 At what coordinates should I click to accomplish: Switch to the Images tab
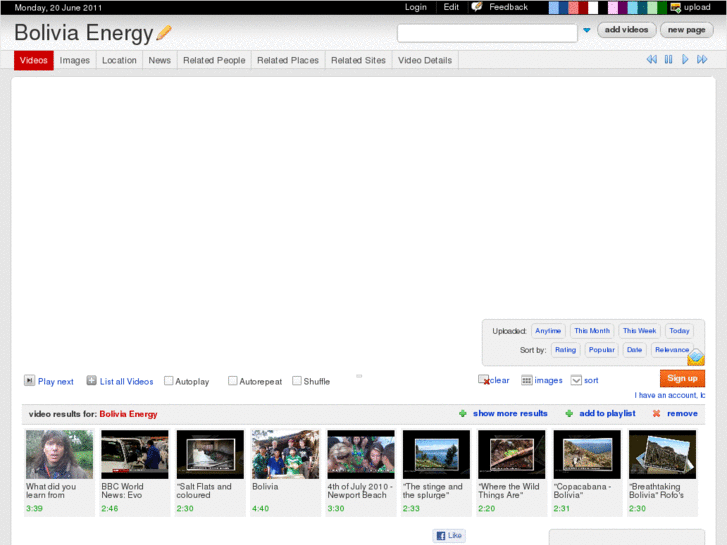pos(75,60)
